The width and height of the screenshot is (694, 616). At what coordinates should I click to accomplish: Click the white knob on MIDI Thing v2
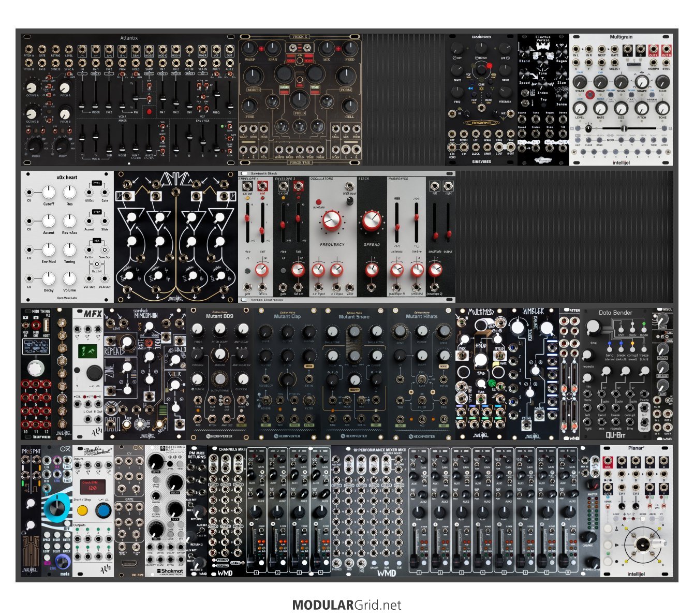pos(36,369)
